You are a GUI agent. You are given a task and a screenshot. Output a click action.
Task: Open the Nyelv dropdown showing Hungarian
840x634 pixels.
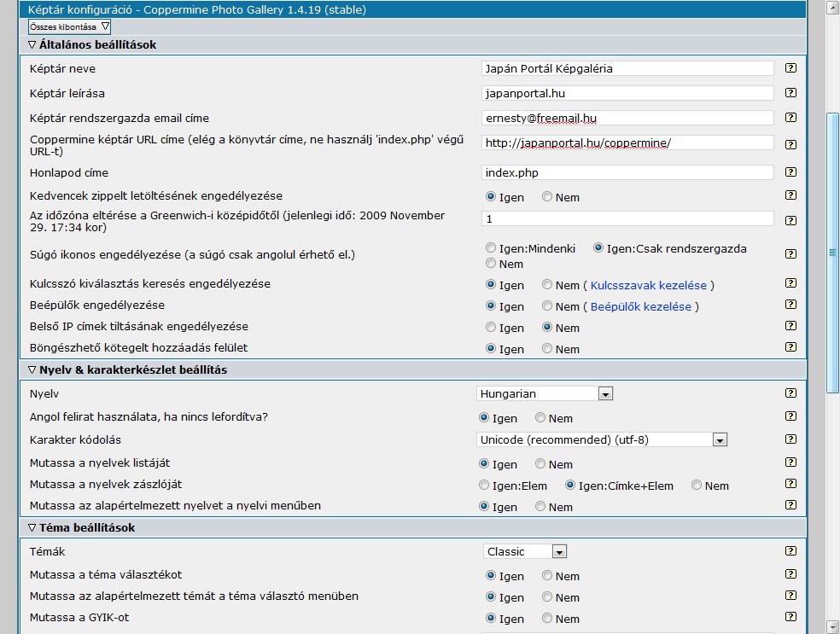pos(545,393)
